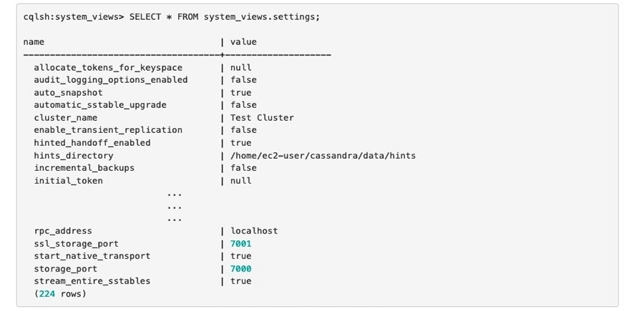The image size is (644, 311).
Task: Click the audit_logging_options_enabled row name
Action: (x=110, y=80)
